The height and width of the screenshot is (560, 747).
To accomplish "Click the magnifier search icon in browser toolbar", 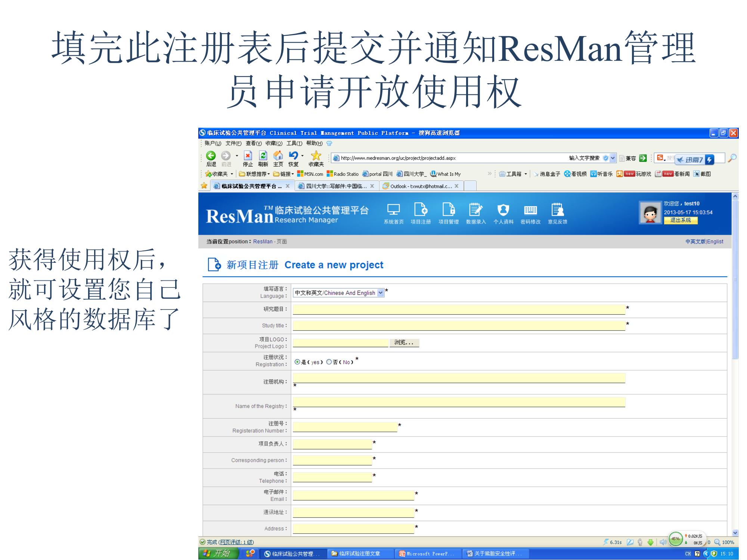I will click(x=732, y=158).
